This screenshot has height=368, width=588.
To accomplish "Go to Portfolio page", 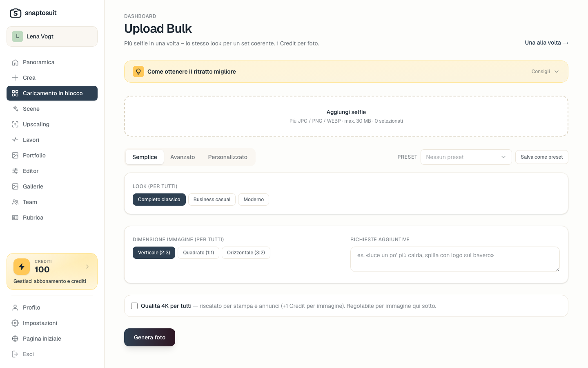I will (x=52, y=155).
